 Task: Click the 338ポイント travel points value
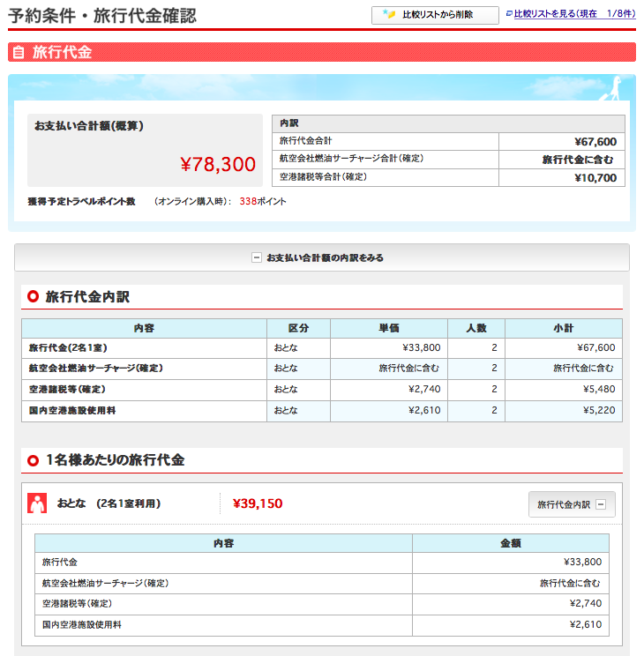click(263, 201)
